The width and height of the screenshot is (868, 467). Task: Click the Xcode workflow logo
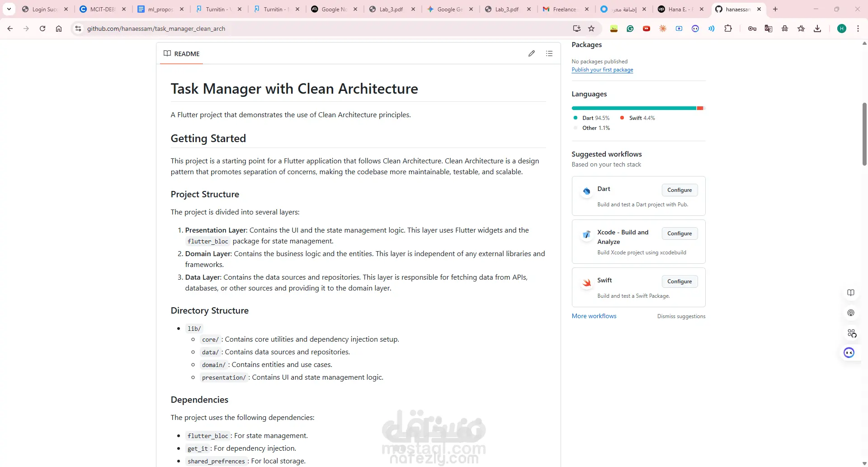586,234
